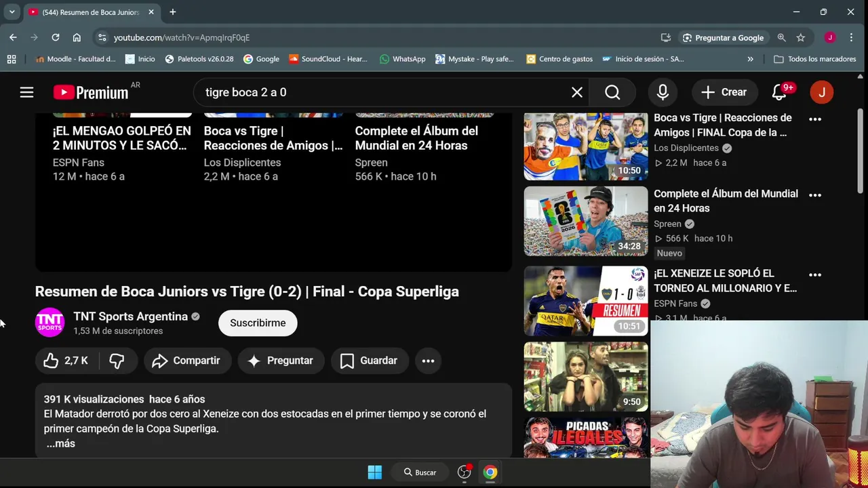
Task: Open sidebar title ¡EL XENEIZE LE SOPLÓ
Action: (x=725, y=281)
